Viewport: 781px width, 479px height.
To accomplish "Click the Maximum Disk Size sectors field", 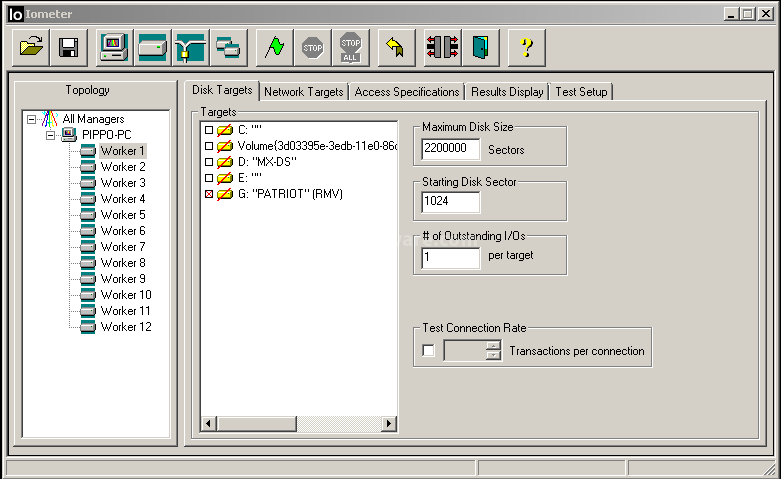I will (x=451, y=149).
